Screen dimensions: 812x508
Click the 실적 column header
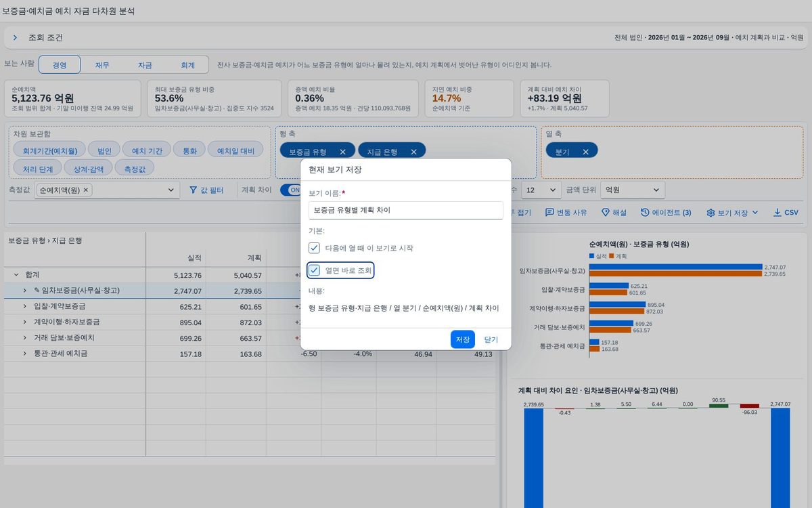click(176, 258)
